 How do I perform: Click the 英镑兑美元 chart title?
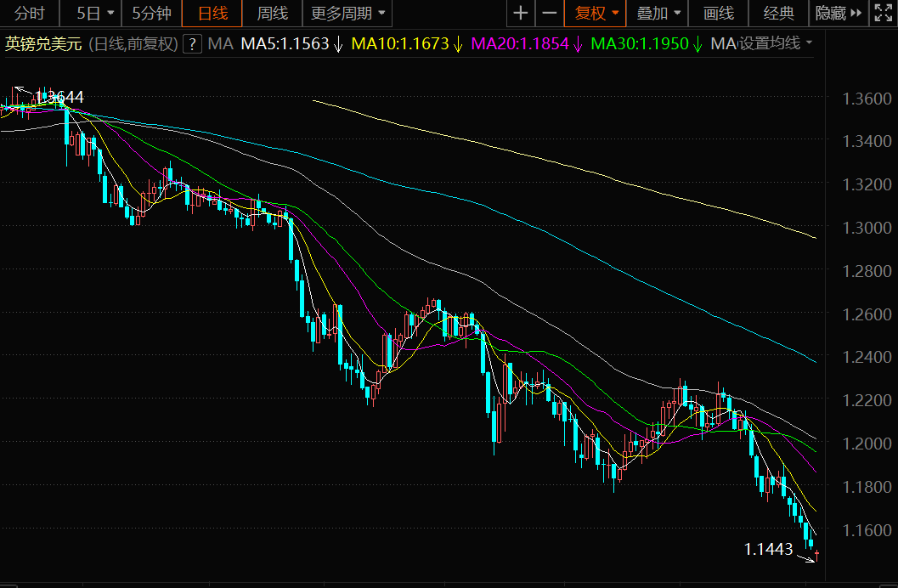coord(43,43)
